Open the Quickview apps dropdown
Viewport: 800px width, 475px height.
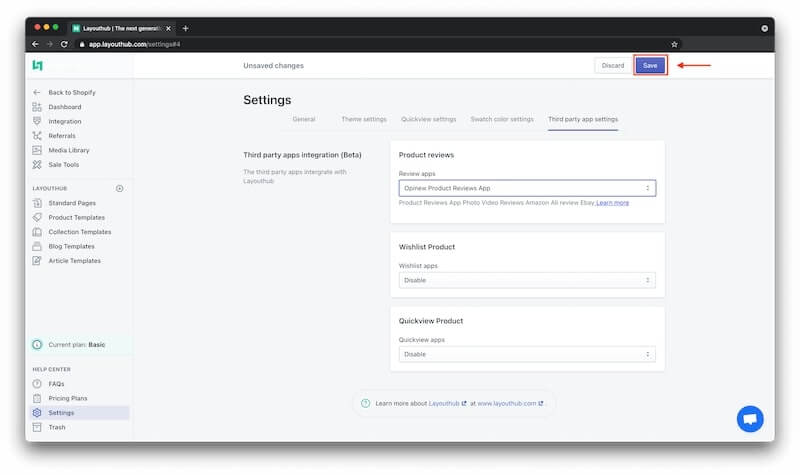[x=527, y=354]
